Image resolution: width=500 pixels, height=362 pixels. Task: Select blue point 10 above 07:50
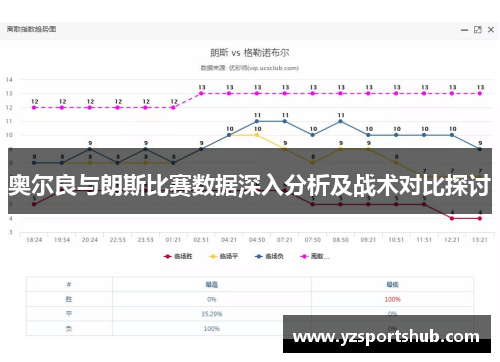[313, 135]
